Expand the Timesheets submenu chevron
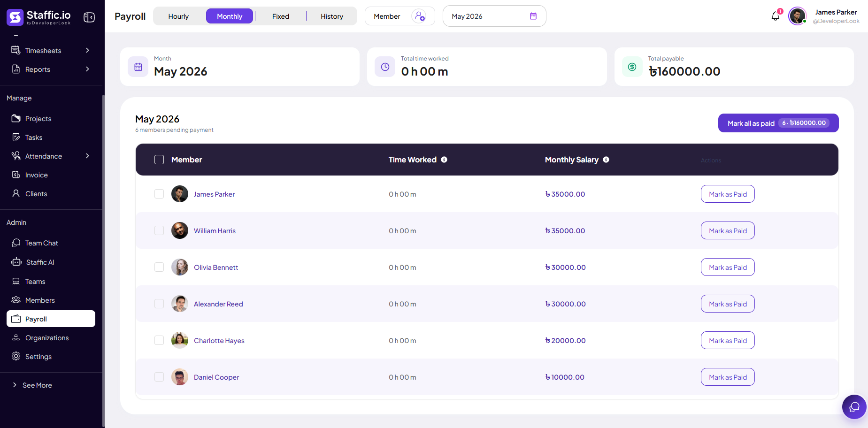868x428 pixels. coord(87,50)
